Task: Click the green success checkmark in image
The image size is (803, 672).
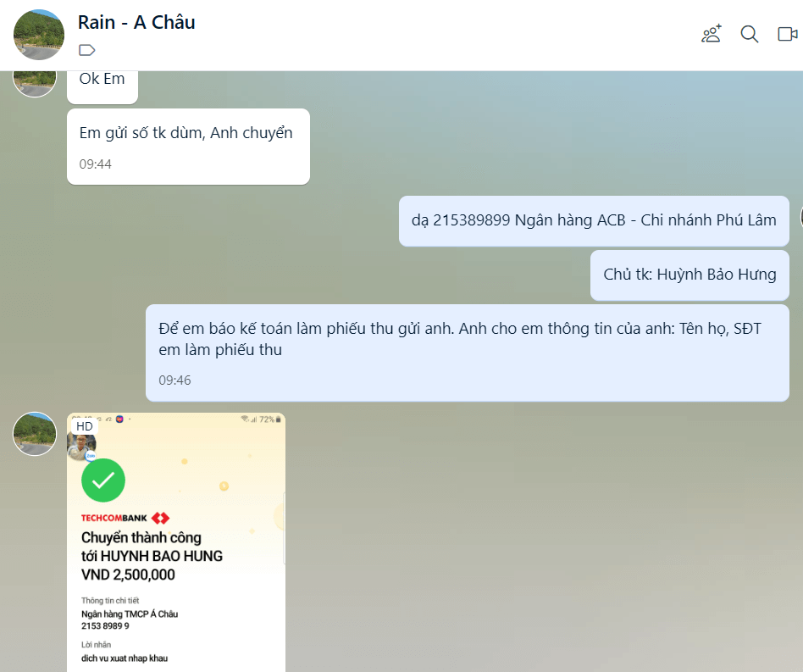Action: [103, 480]
